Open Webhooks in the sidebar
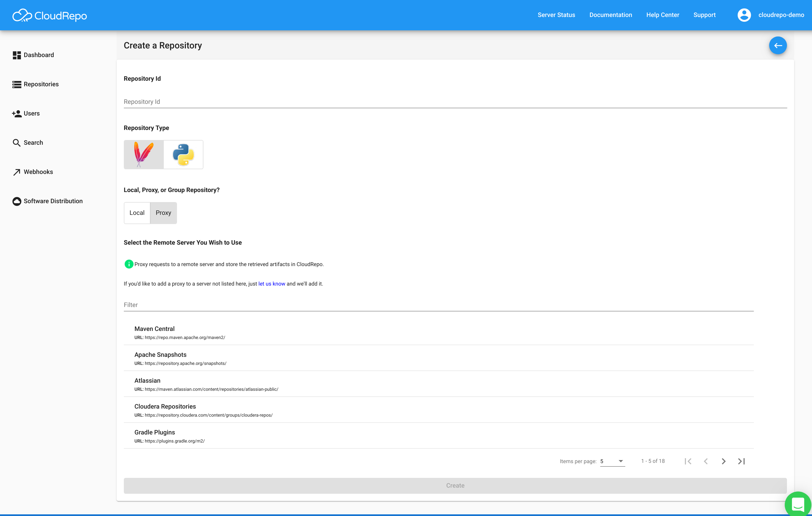This screenshot has width=812, height=516. pos(33,172)
